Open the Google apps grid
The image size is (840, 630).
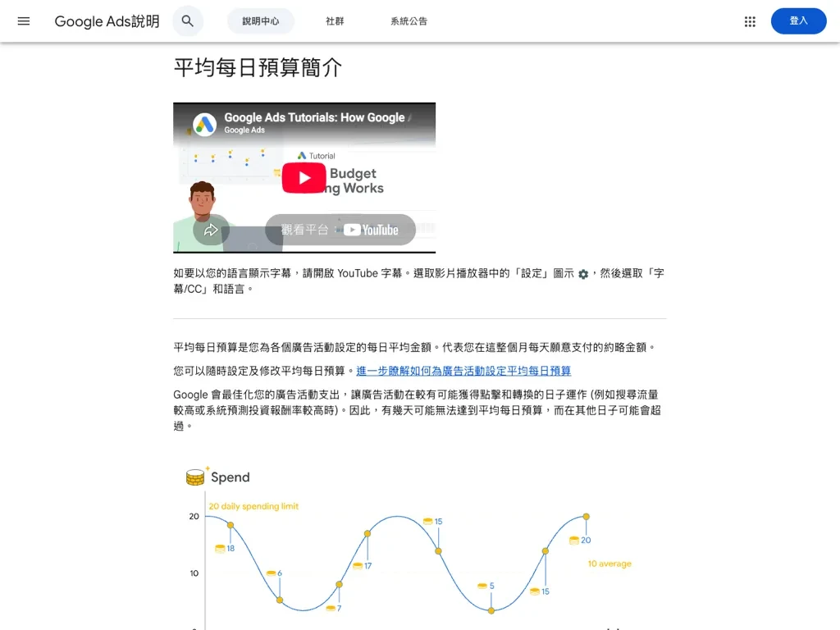pyautogui.click(x=750, y=21)
